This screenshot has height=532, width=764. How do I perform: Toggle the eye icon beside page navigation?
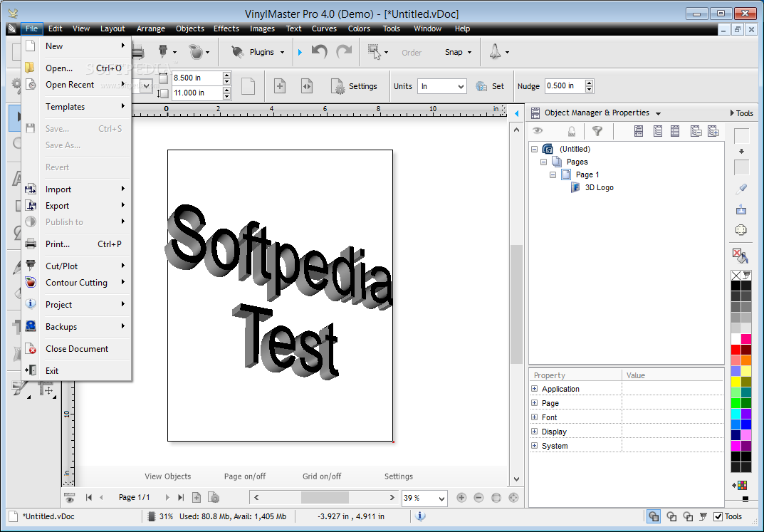pos(70,497)
